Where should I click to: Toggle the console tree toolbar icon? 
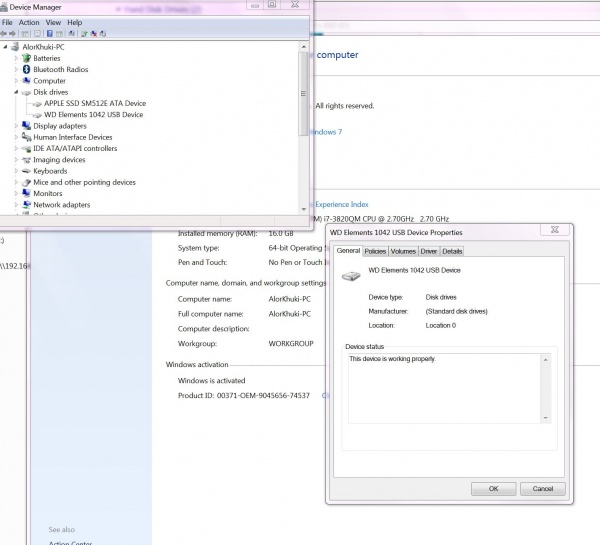pos(25,34)
